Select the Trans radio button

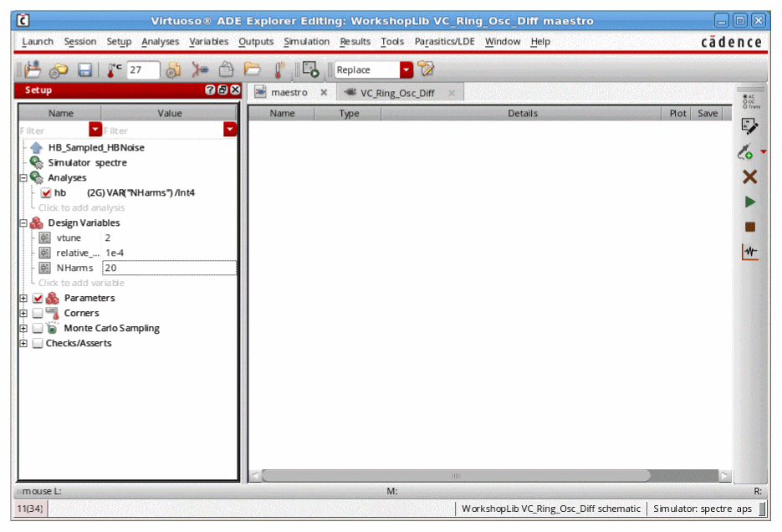745,106
